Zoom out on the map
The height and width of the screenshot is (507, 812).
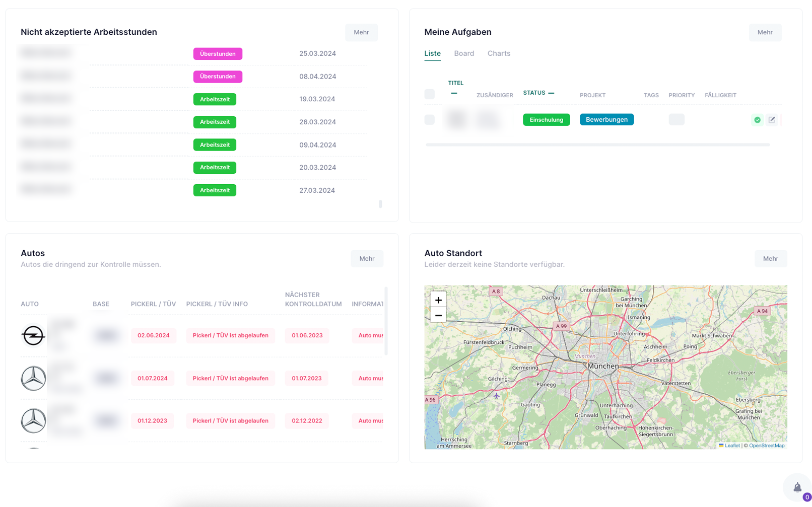[438, 315]
